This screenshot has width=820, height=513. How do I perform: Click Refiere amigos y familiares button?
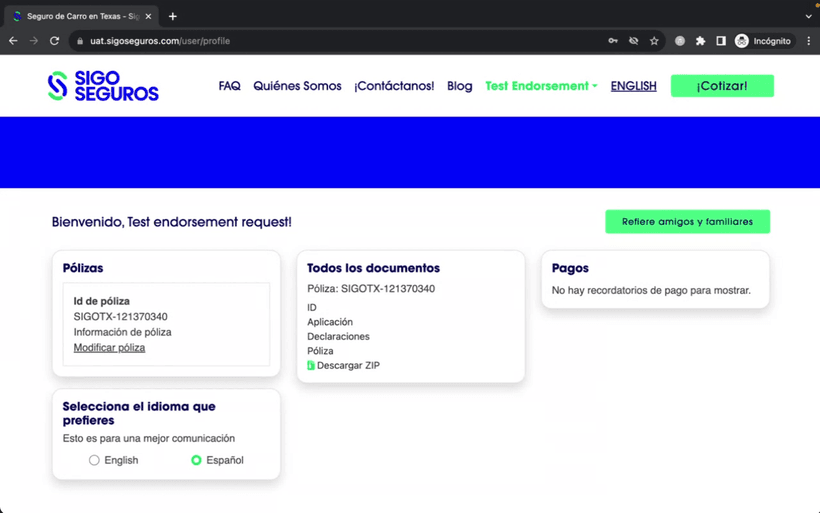(687, 222)
